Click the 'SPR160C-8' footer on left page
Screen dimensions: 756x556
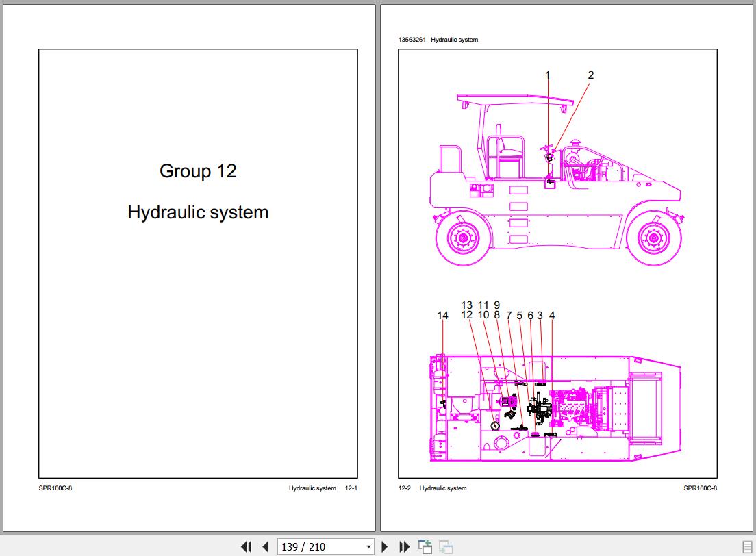coord(55,488)
